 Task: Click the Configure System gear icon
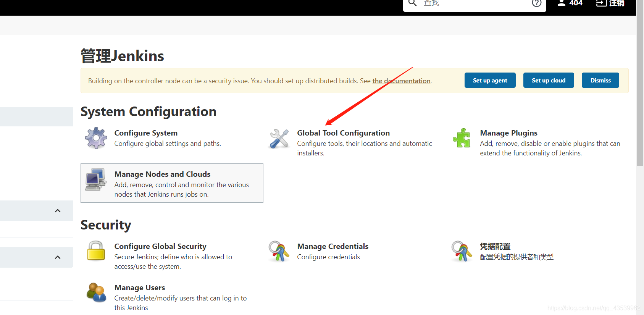(x=96, y=138)
